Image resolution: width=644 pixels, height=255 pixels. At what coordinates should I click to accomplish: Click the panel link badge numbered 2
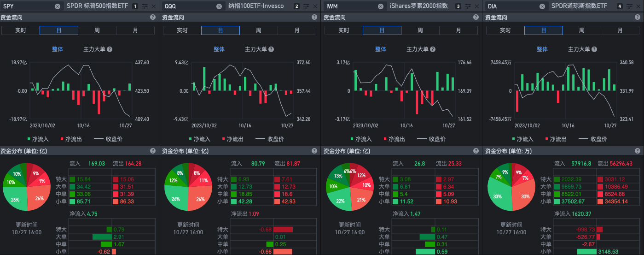[296, 6]
